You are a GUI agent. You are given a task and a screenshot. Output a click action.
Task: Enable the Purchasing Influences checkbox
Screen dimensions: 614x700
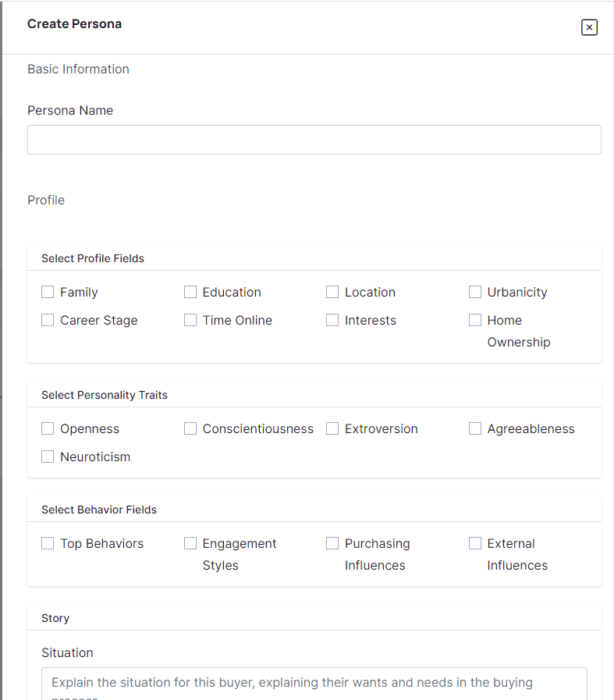point(332,543)
